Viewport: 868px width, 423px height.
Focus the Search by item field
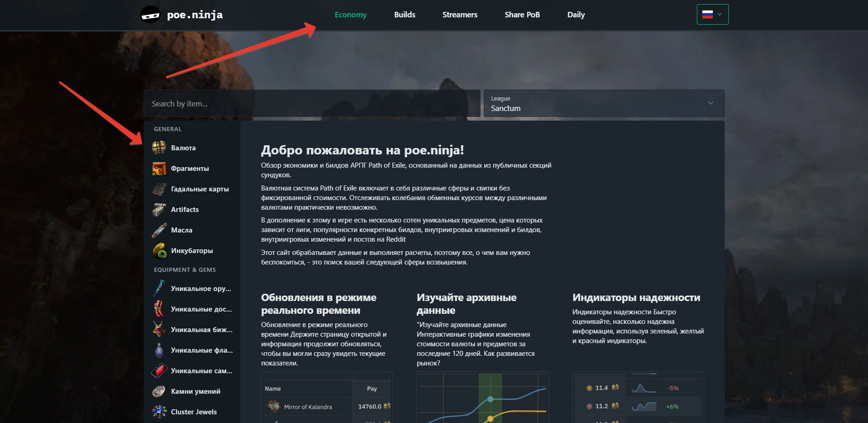pos(312,104)
